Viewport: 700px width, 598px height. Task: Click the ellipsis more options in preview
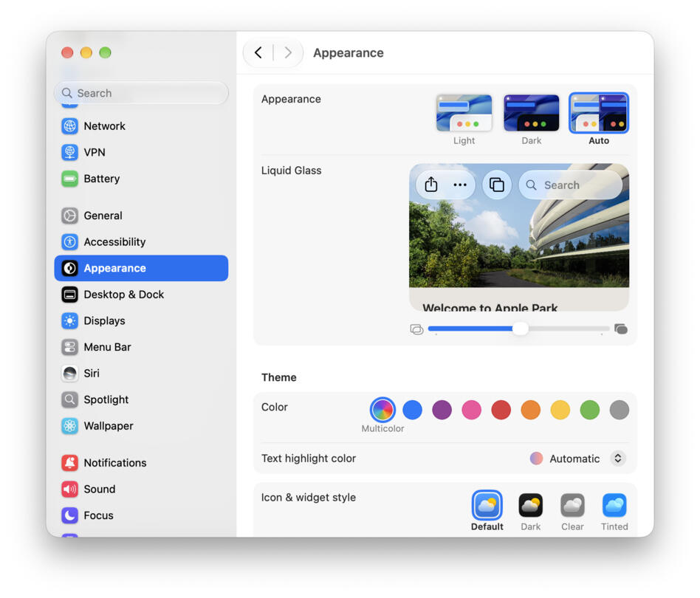tap(460, 185)
